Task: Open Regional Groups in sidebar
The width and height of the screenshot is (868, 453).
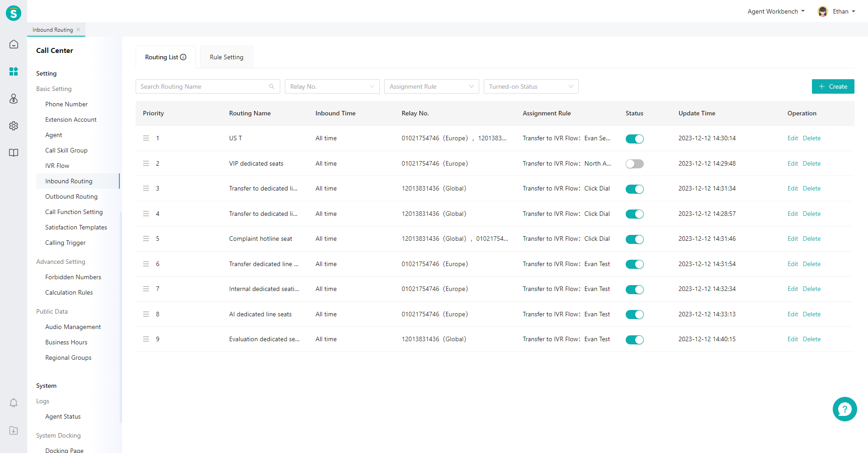Action: coord(68,358)
